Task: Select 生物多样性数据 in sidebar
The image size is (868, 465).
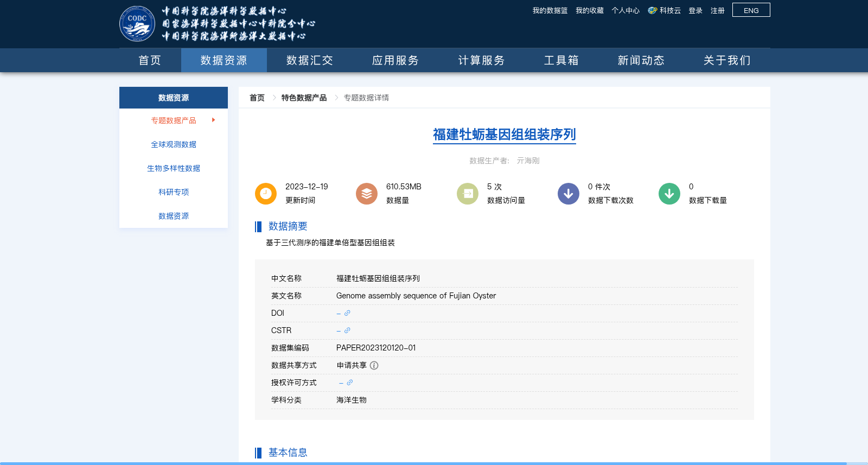Action: point(174,168)
